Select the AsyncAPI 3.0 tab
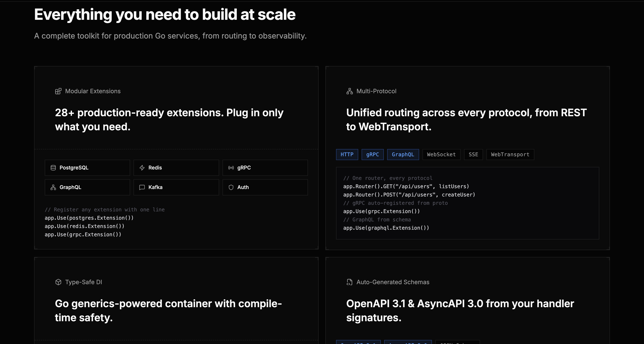 click(408, 343)
